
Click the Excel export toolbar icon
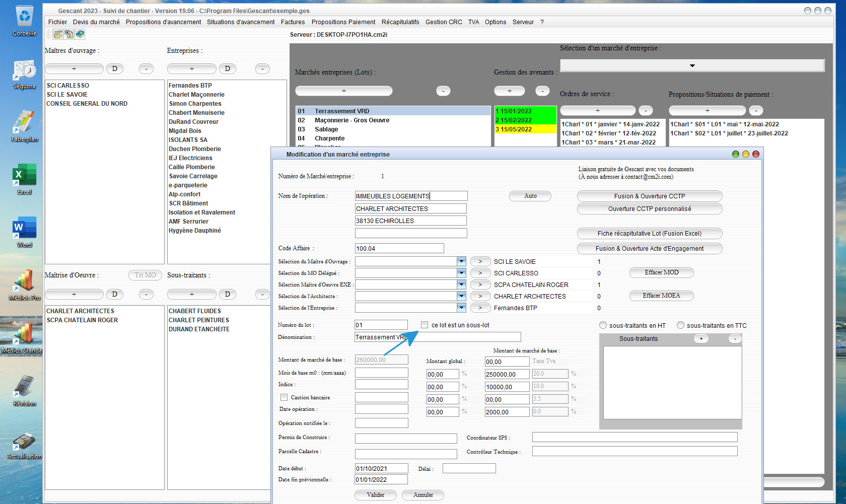(69, 34)
